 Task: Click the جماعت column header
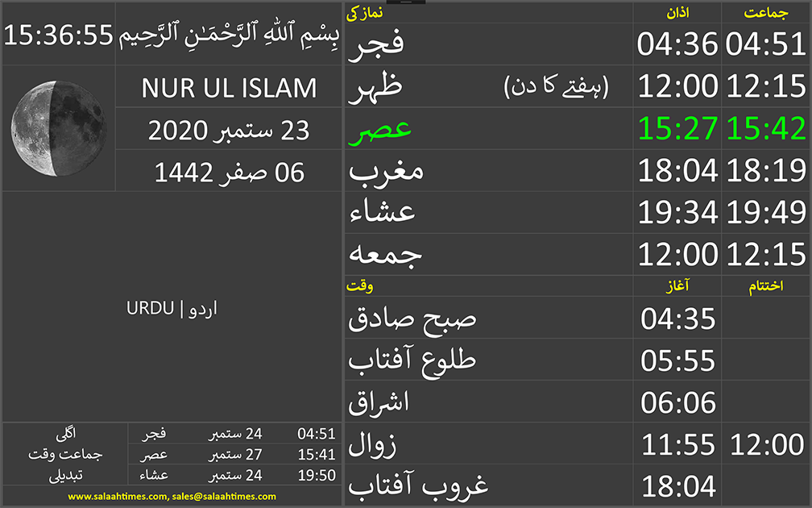coord(765,13)
